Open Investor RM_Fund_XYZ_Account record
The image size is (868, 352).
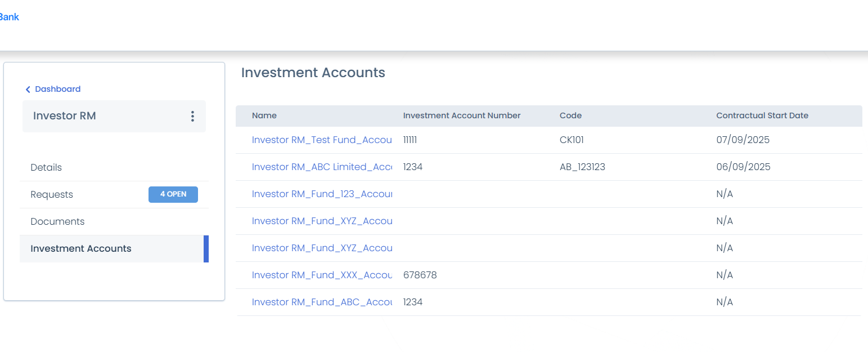click(x=322, y=221)
